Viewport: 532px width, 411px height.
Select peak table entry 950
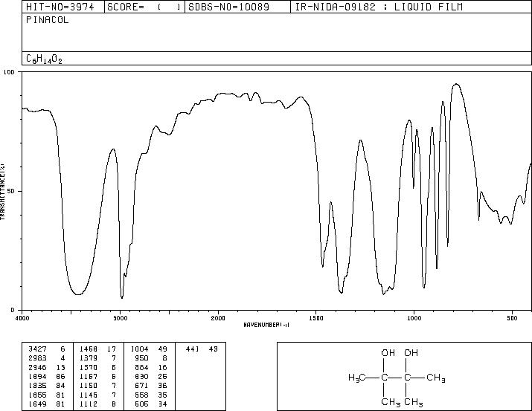click(x=141, y=358)
